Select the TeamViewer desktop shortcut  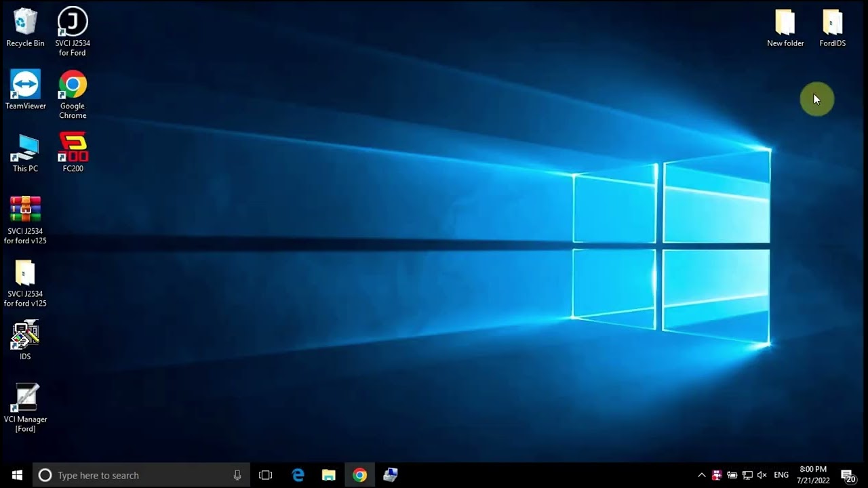(25, 90)
